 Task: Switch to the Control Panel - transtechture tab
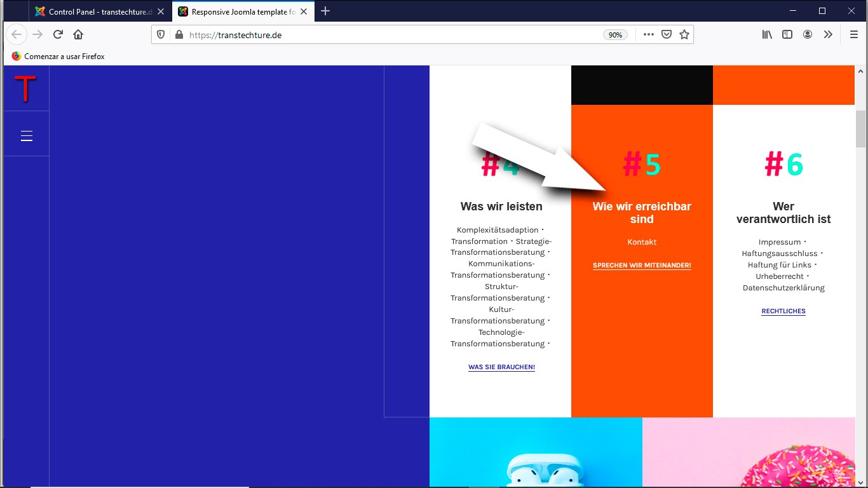[x=100, y=11]
